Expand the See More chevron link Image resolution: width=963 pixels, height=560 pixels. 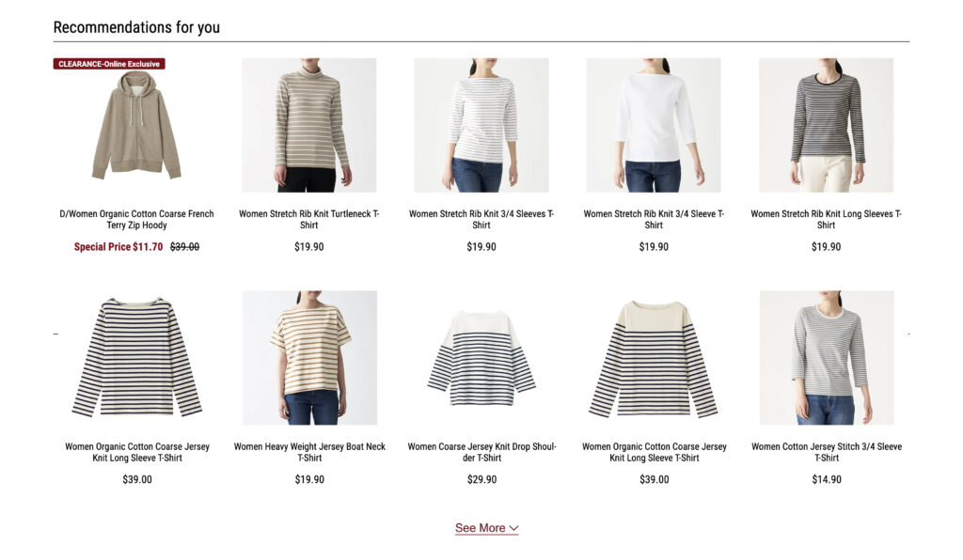click(x=486, y=528)
